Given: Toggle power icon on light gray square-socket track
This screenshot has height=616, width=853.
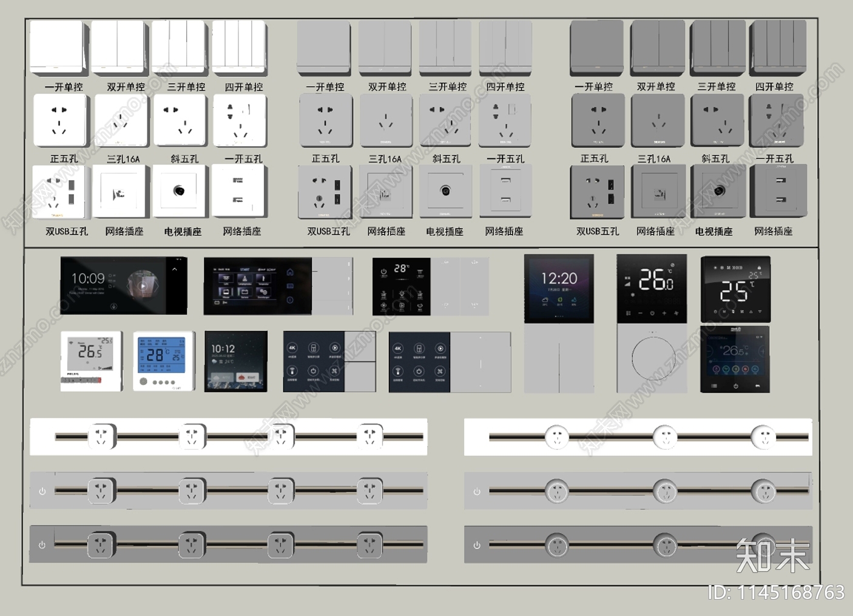Looking at the screenshot, I should pyautogui.click(x=42, y=491).
